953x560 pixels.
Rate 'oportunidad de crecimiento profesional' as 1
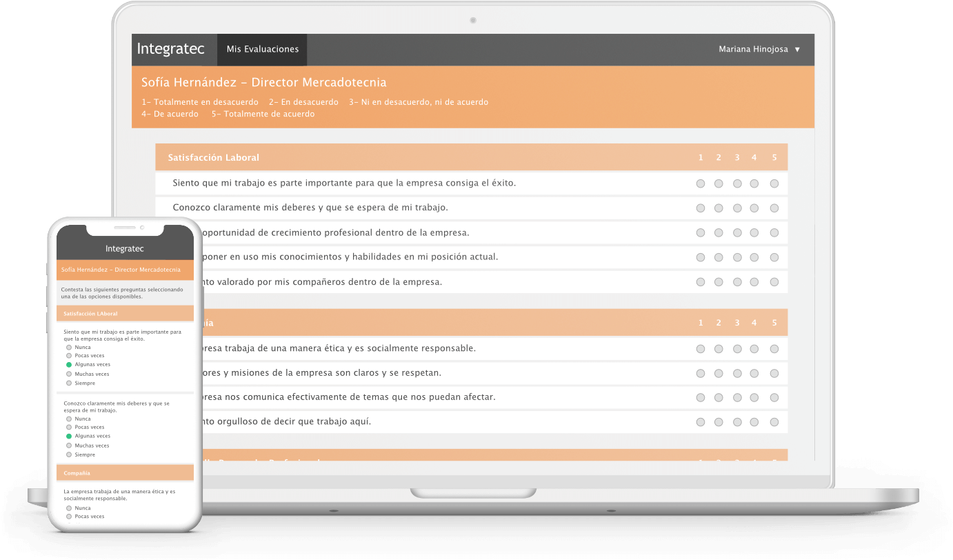[x=701, y=233]
